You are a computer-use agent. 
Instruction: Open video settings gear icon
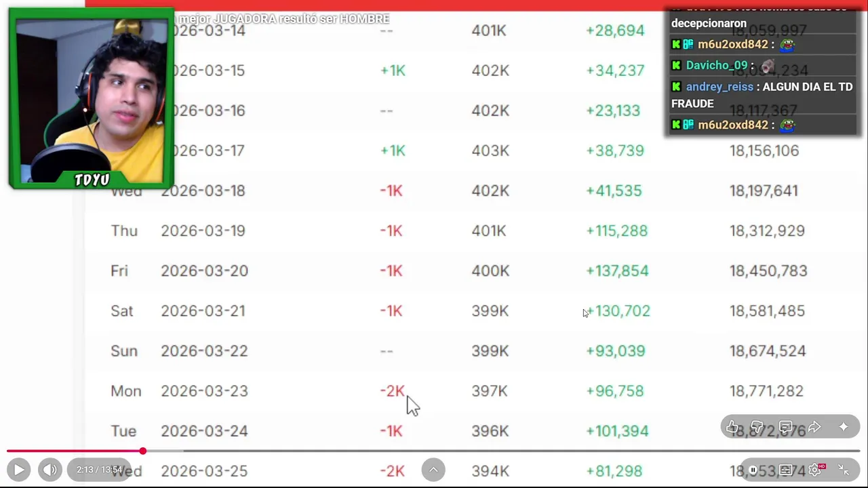tap(814, 470)
